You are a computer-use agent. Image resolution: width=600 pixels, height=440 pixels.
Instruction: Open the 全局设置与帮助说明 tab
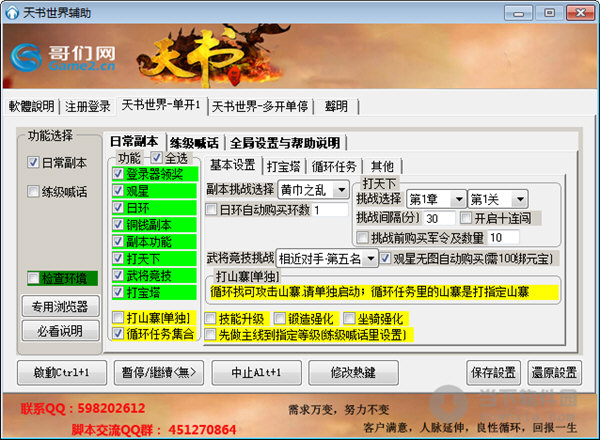click(x=285, y=143)
